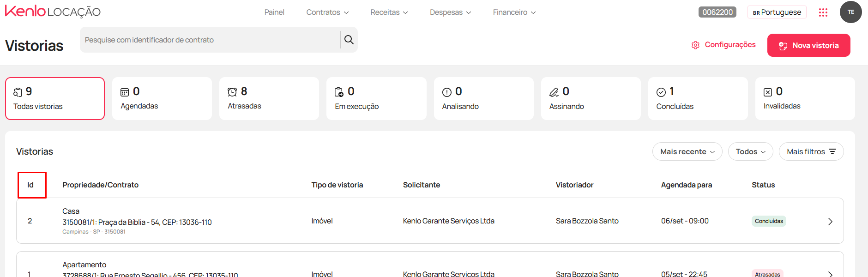Screen dimensions: 868x277
Task: Select the Invalidadas filter card
Action: pyautogui.click(x=805, y=98)
